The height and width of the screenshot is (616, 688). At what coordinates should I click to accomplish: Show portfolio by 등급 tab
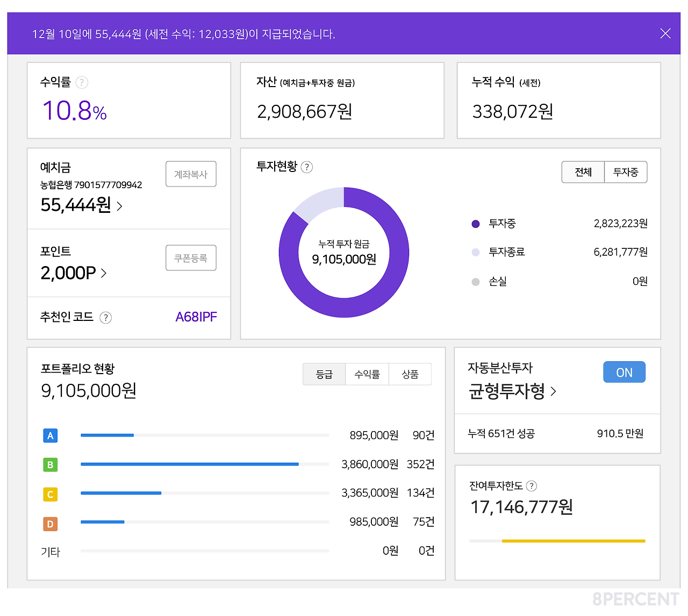tap(324, 374)
